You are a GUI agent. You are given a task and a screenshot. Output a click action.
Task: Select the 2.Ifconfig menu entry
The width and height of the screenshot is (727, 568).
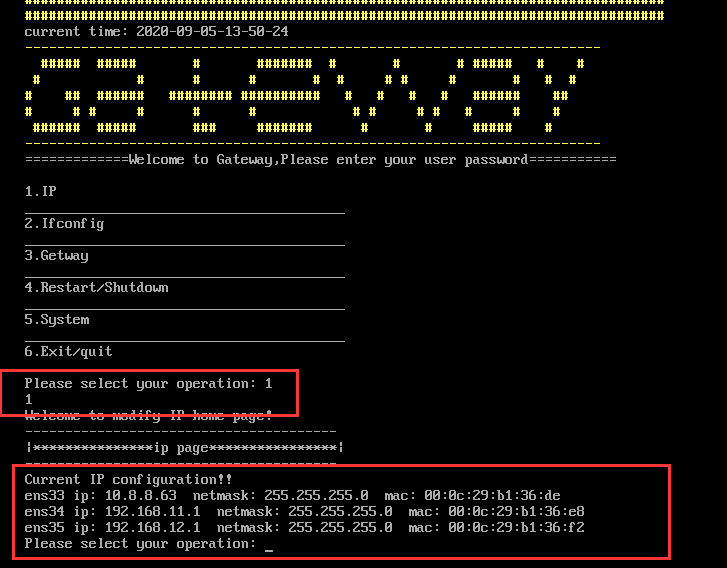click(x=64, y=223)
